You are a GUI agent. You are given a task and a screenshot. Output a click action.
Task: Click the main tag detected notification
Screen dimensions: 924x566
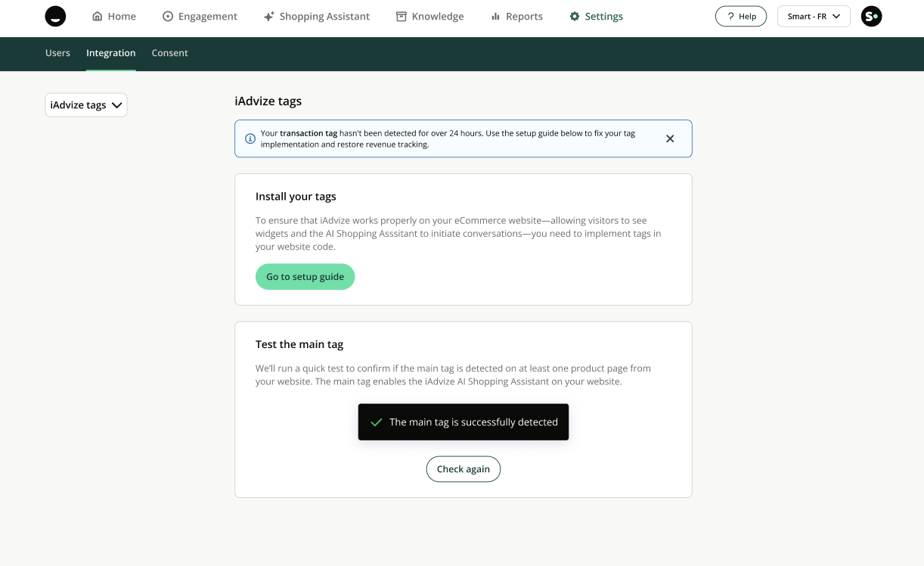coord(464,422)
